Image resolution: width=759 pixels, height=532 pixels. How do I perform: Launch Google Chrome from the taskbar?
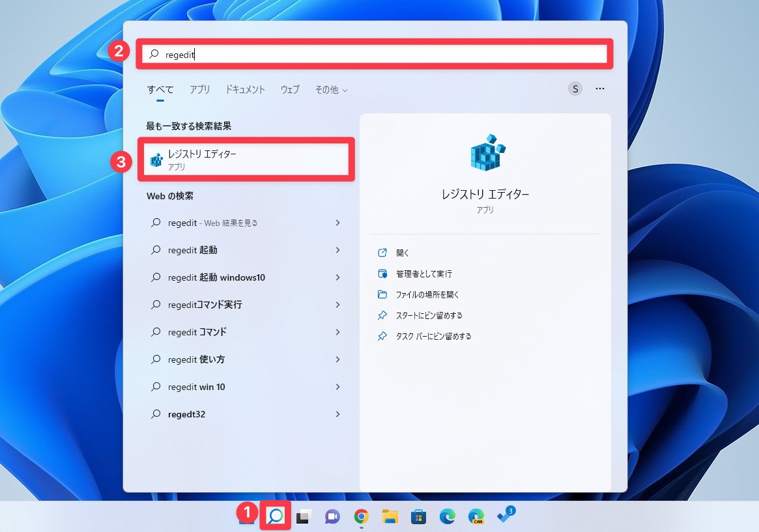click(361, 516)
